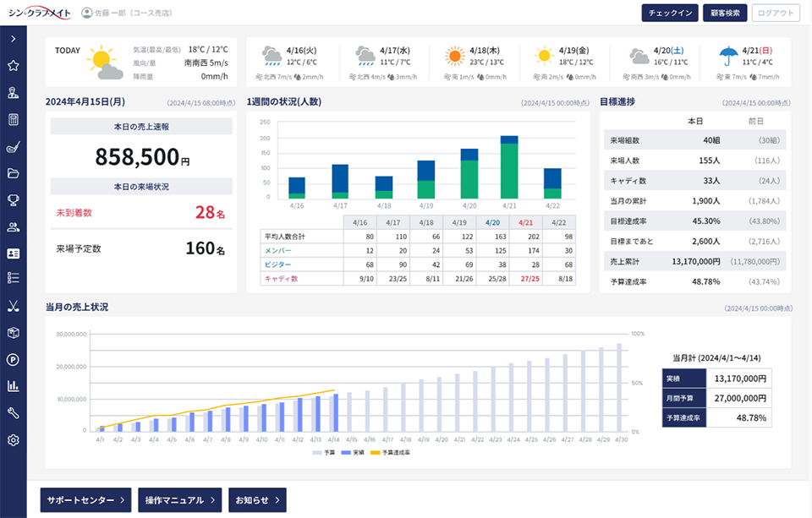Click the user profile avatar for 佐藤 一郎
The image size is (812, 518).
click(x=87, y=13)
